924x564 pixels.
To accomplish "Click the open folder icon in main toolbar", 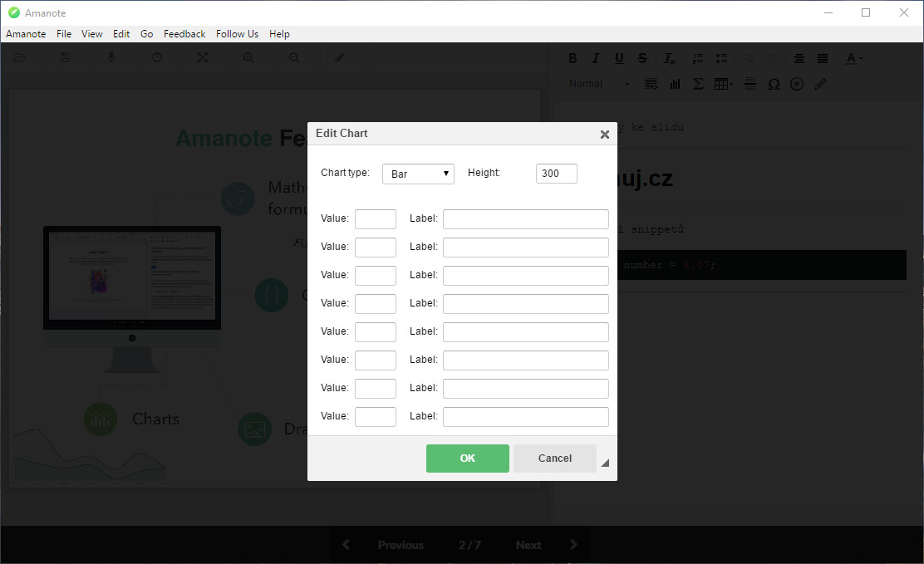I will (x=19, y=58).
